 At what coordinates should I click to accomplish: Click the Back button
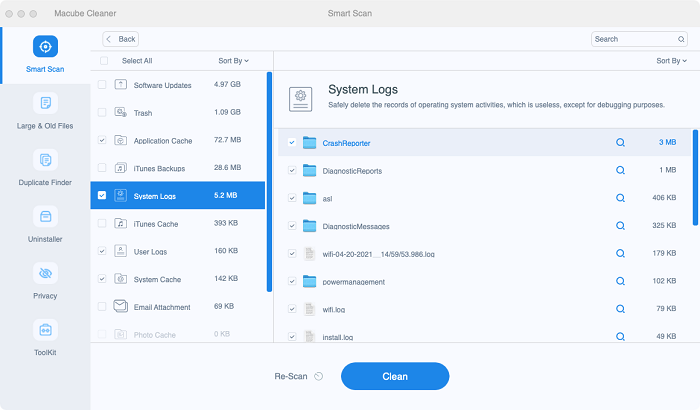pyautogui.click(x=121, y=39)
